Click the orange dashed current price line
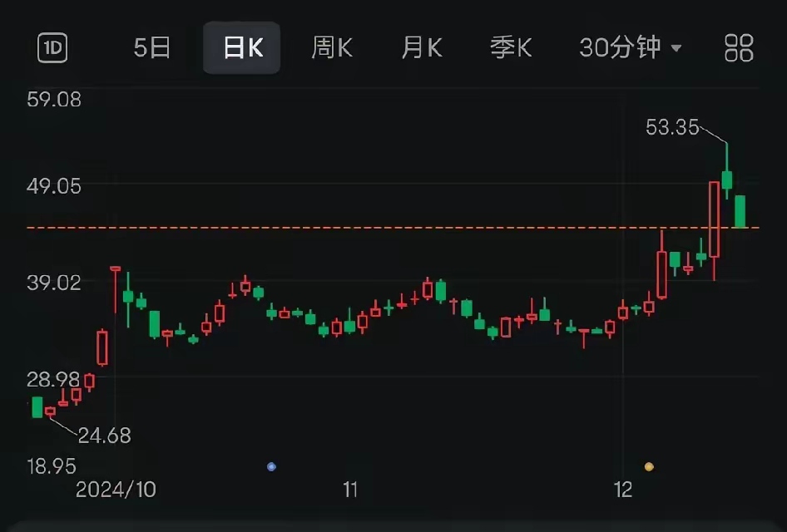The image size is (787, 532). click(393, 228)
